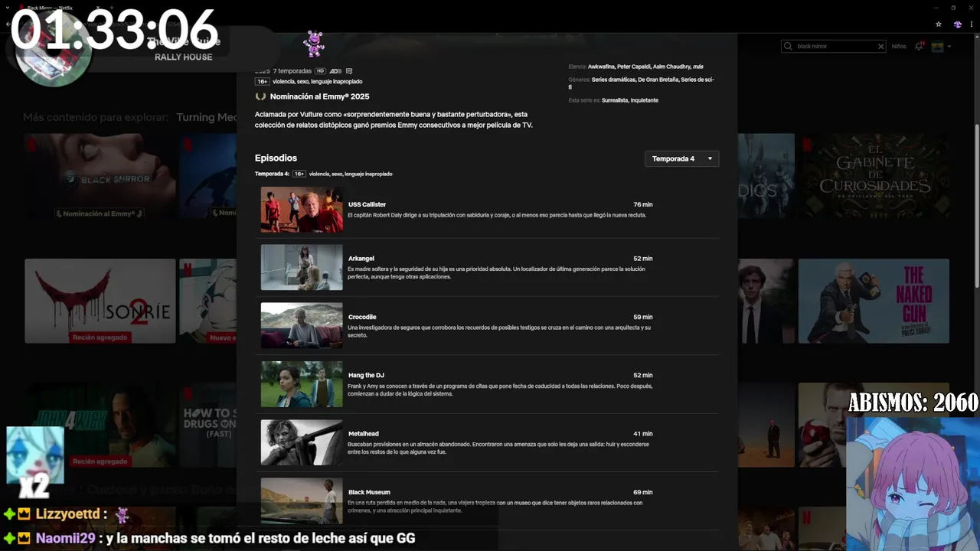Play the Black Museum episode thumbnail

(x=302, y=500)
